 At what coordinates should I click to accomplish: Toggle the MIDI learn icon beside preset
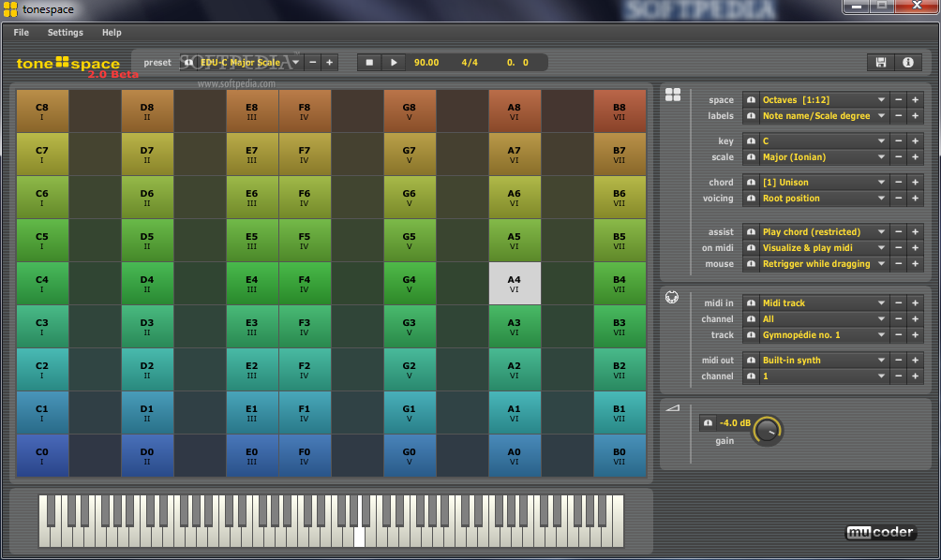188,63
